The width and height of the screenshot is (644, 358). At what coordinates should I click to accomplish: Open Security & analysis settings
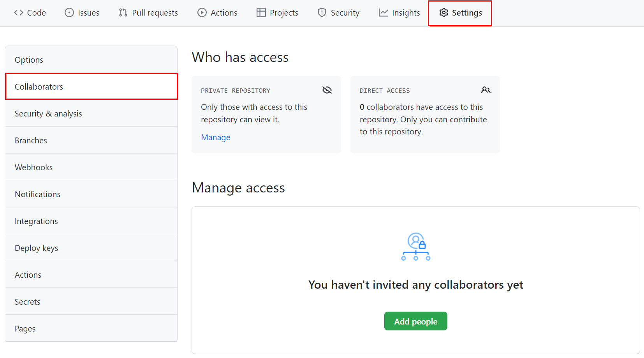(91, 113)
